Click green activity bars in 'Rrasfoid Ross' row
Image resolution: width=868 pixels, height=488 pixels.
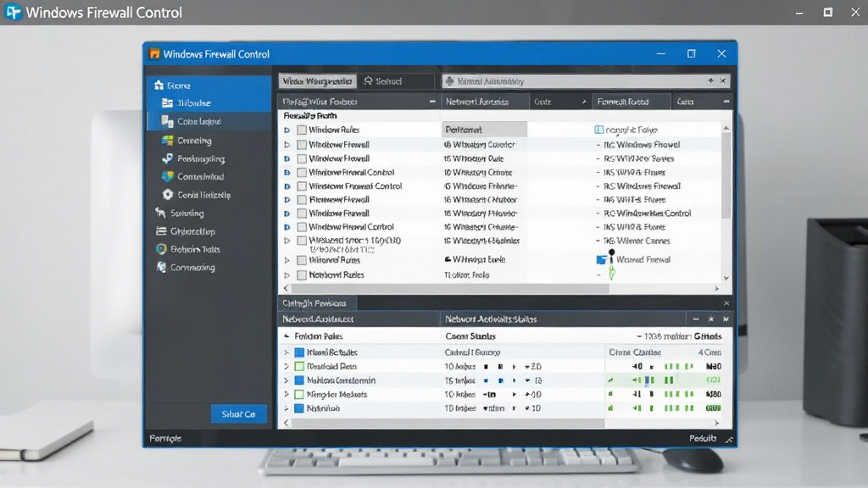click(678, 366)
